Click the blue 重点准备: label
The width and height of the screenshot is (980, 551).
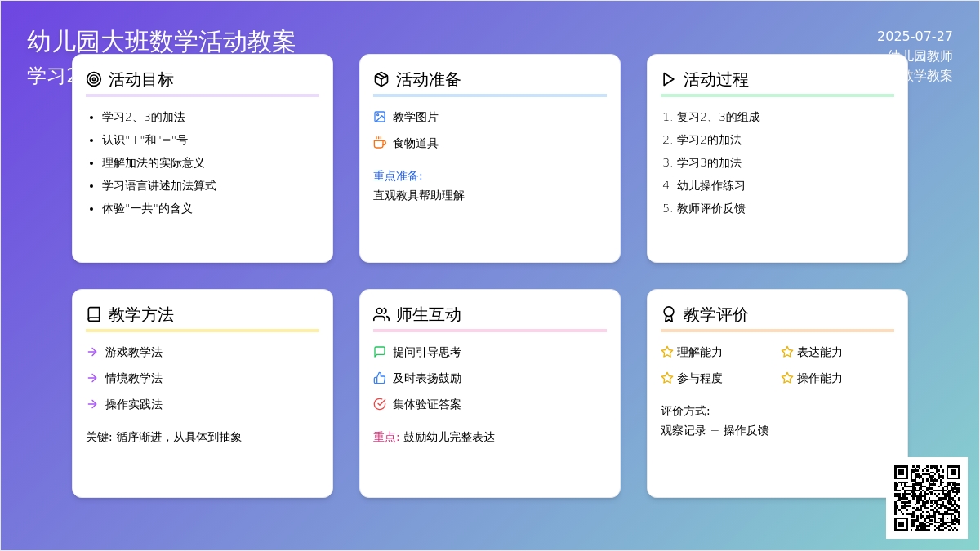[398, 176]
